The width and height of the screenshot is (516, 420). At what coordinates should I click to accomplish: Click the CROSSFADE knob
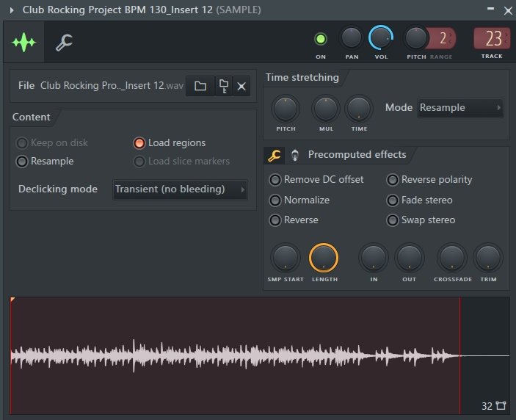[x=452, y=258]
